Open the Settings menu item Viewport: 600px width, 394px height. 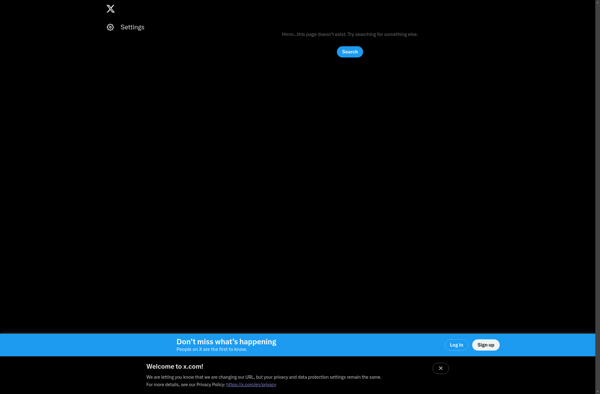126,27
